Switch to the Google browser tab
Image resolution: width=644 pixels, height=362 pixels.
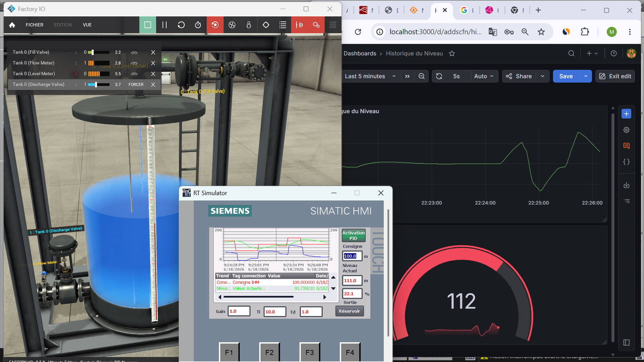tap(464, 10)
